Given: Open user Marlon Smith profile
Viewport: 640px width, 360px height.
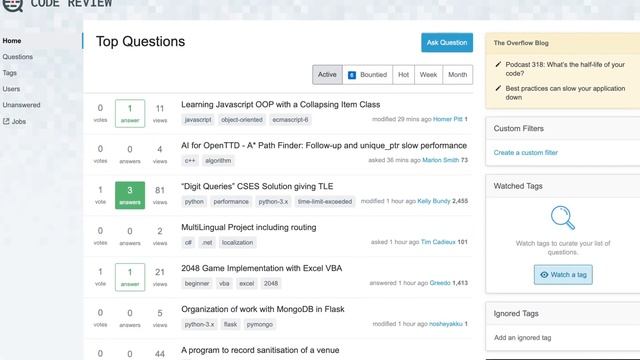Looking at the screenshot, I should click(x=440, y=160).
